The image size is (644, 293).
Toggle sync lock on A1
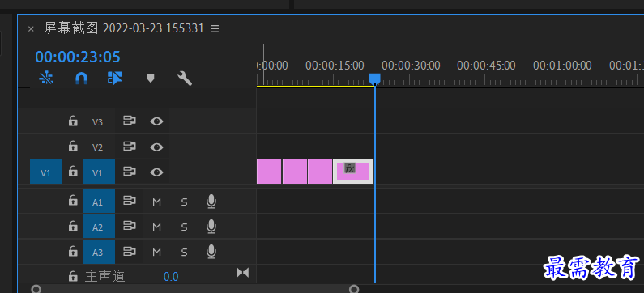pyautogui.click(x=130, y=201)
